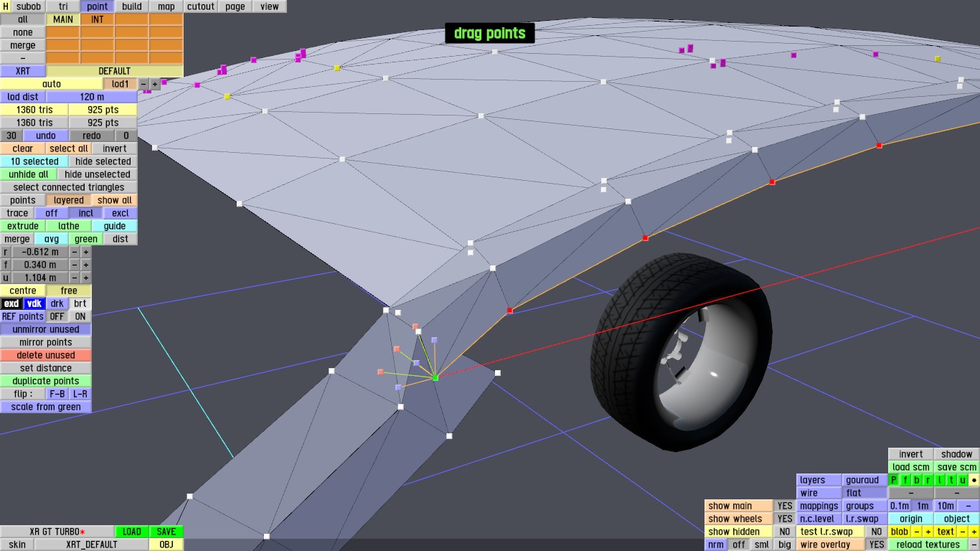Decrease the r coordinate value
Image resolution: width=980 pixels, height=551 pixels.
point(75,252)
